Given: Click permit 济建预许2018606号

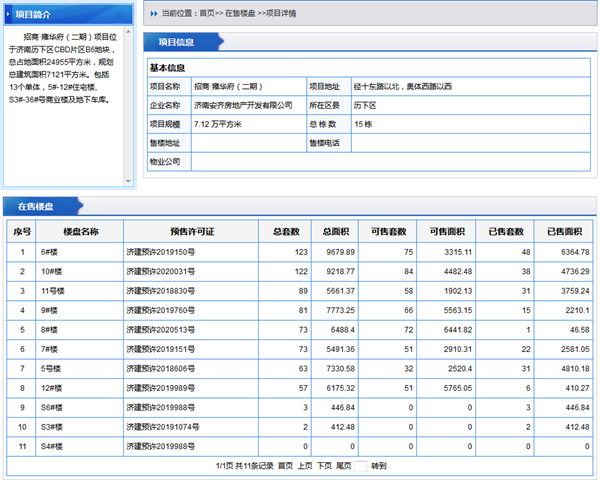Looking at the screenshot, I should (x=161, y=369).
